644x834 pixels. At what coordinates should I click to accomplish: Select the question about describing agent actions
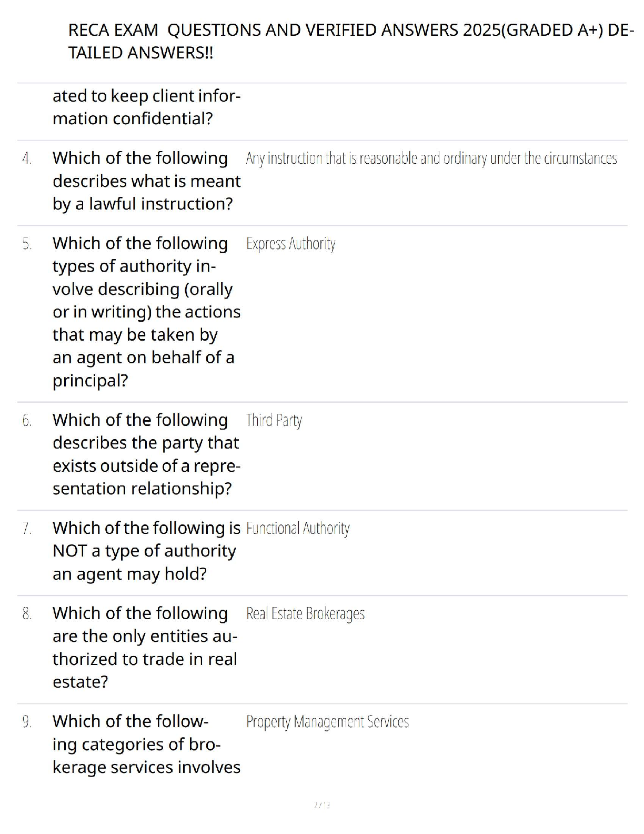146,312
